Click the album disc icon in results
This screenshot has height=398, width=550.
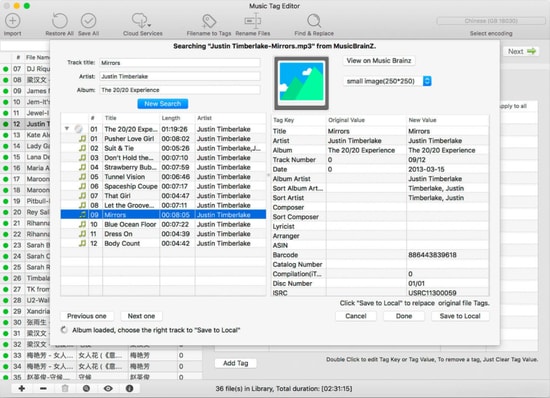[x=79, y=129]
